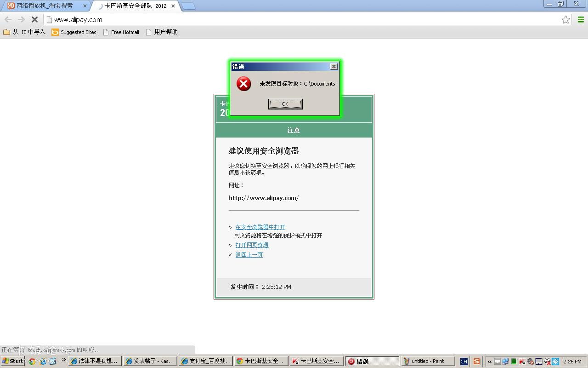Click the red error X icon
The image size is (588, 368).
pos(244,84)
